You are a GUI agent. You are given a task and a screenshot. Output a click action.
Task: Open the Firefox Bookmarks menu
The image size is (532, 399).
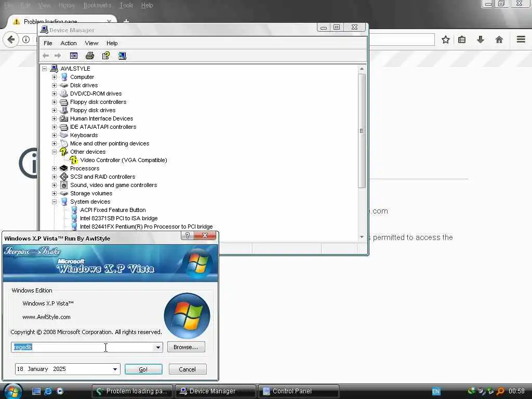(x=97, y=5)
